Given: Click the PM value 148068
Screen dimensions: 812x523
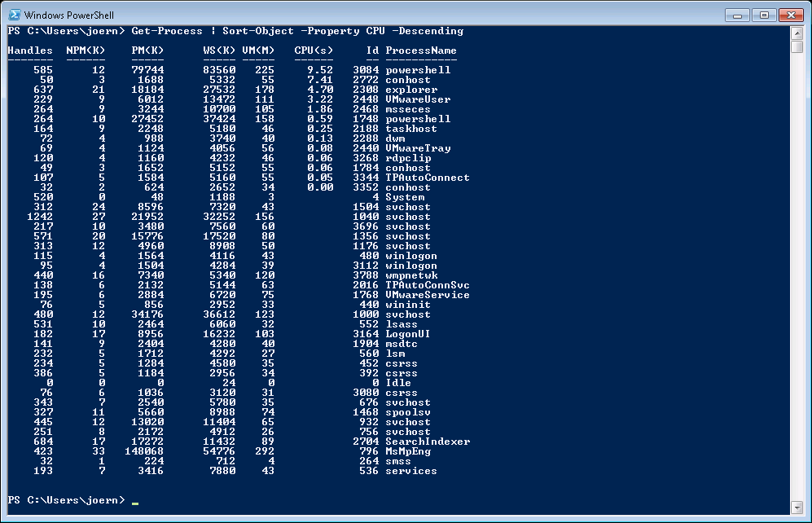Looking at the screenshot, I should (x=144, y=451).
